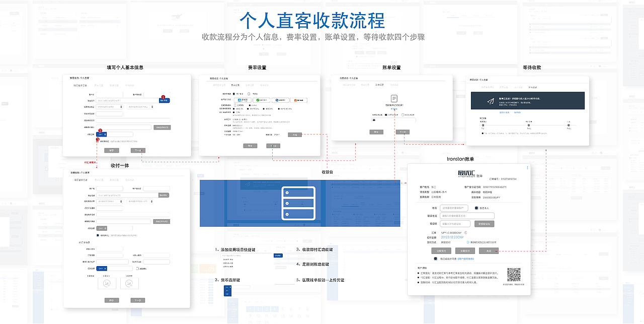644x324 pixels.
Task: Click the first step marker on the payment progress timeline
Action: click(x=483, y=125)
